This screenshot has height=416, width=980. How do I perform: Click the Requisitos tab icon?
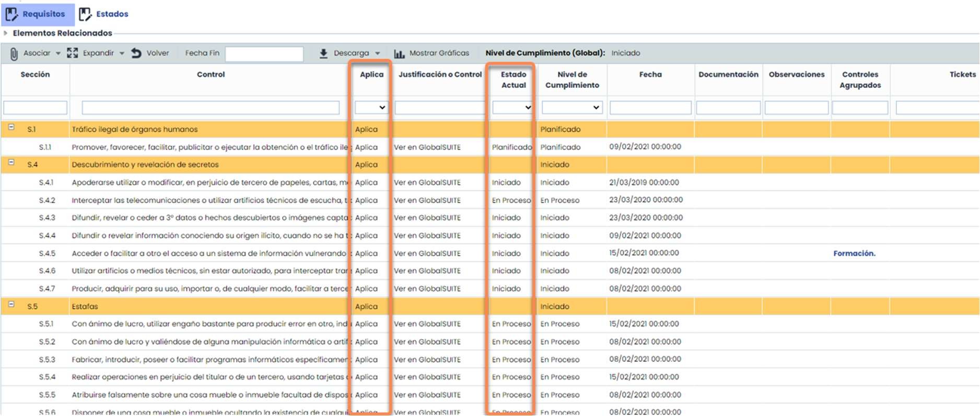coord(12,14)
